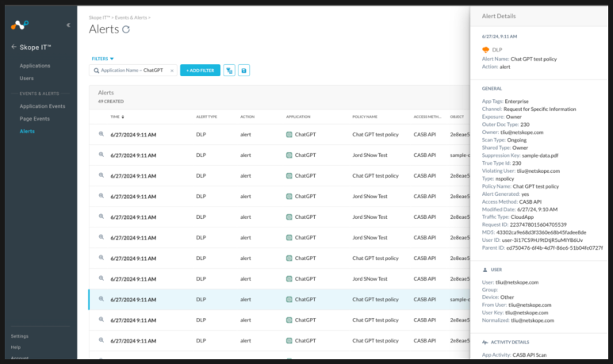Open Settings at sidebar bottom
The image size is (613, 364).
tap(20, 336)
